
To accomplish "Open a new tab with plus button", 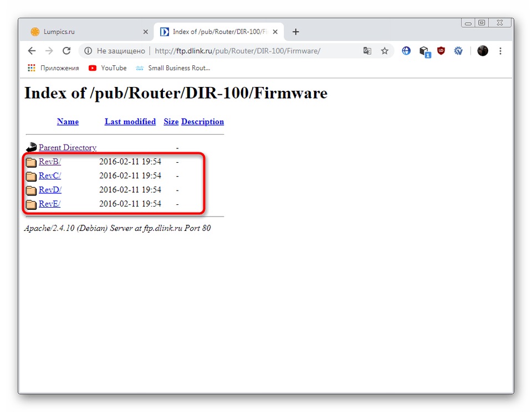I will coord(295,32).
